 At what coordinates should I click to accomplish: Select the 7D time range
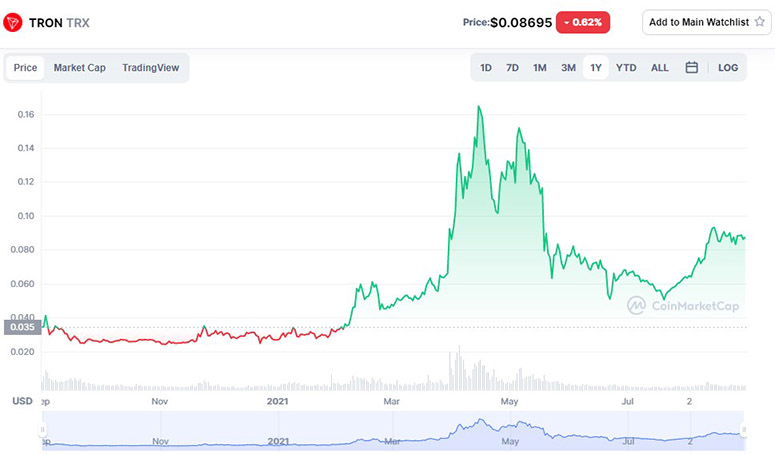pyautogui.click(x=512, y=68)
